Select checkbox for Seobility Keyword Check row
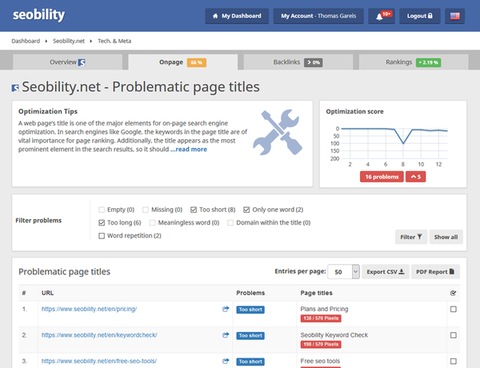480x368 pixels. click(x=453, y=335)
